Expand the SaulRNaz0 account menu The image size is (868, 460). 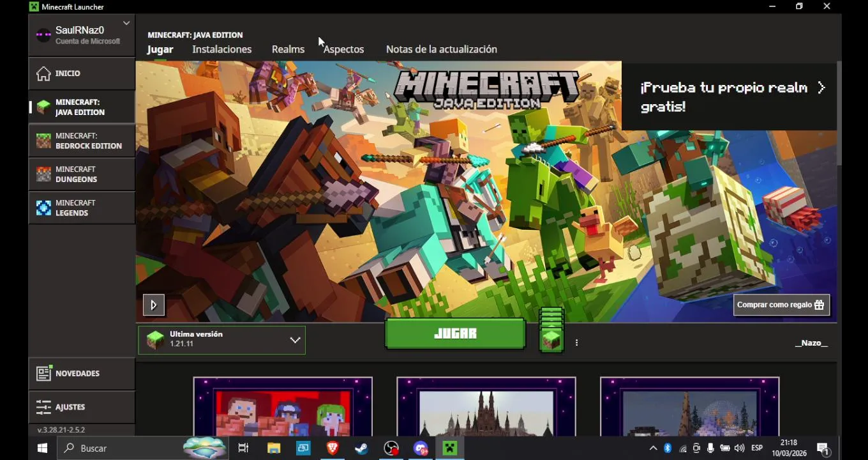point(126,23)
